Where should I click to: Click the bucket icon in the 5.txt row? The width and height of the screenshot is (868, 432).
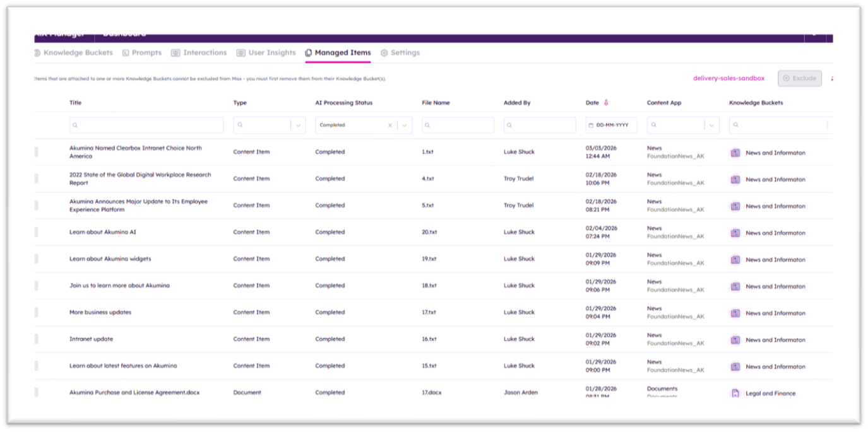point(735,206)
